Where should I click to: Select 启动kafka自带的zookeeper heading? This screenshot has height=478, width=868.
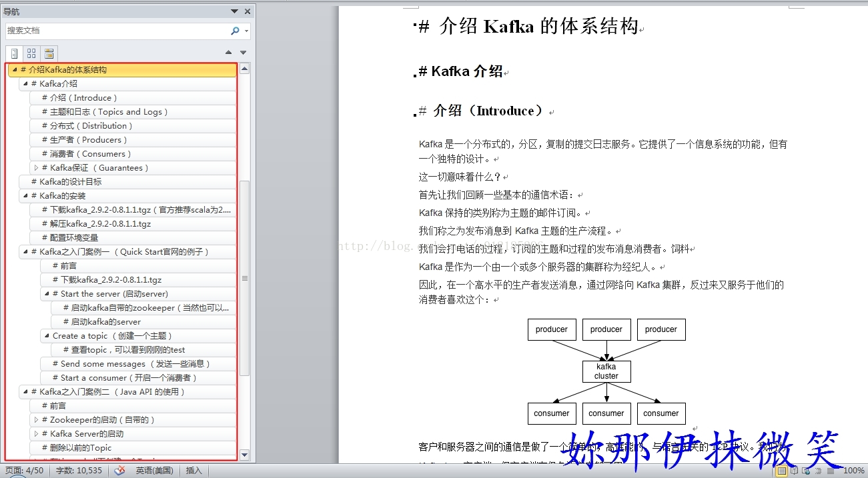point(143,308)
